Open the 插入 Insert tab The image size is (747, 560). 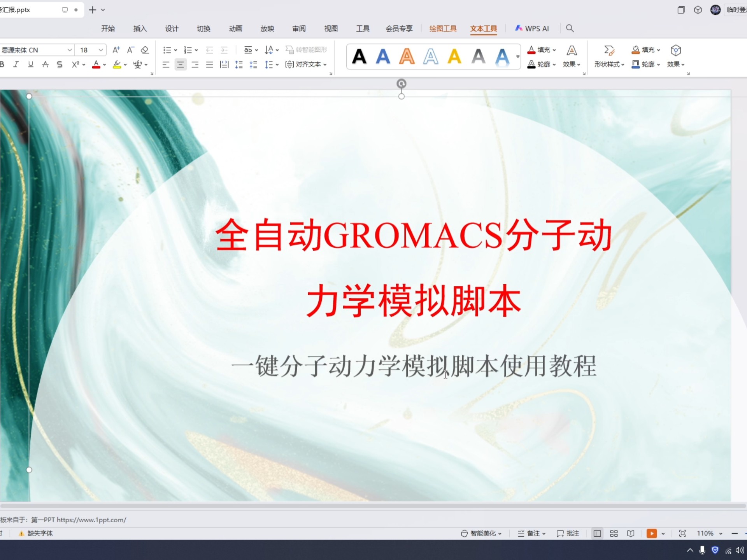[140, 28]
